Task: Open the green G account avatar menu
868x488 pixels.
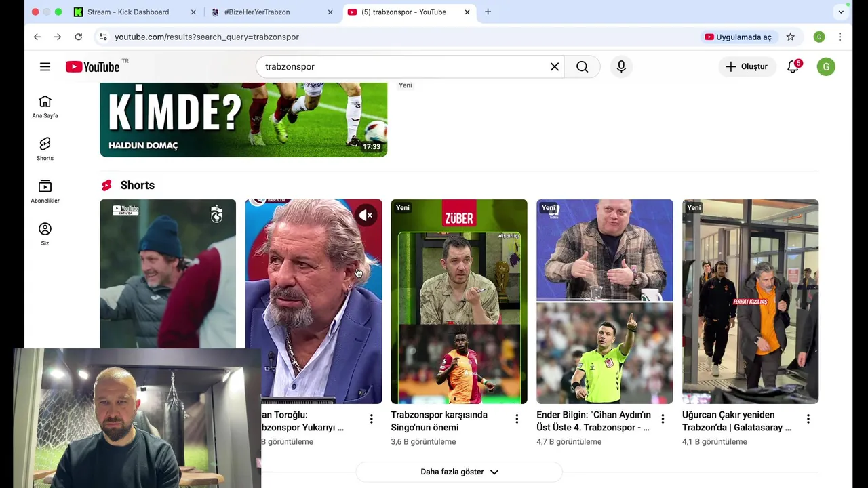Action: click(826, 66)
